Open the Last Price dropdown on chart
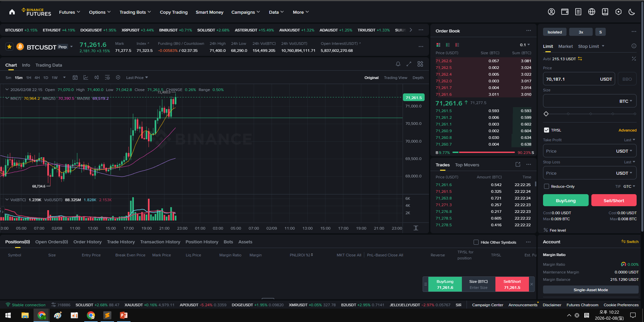644x322 pixels. tap(137, 78)
